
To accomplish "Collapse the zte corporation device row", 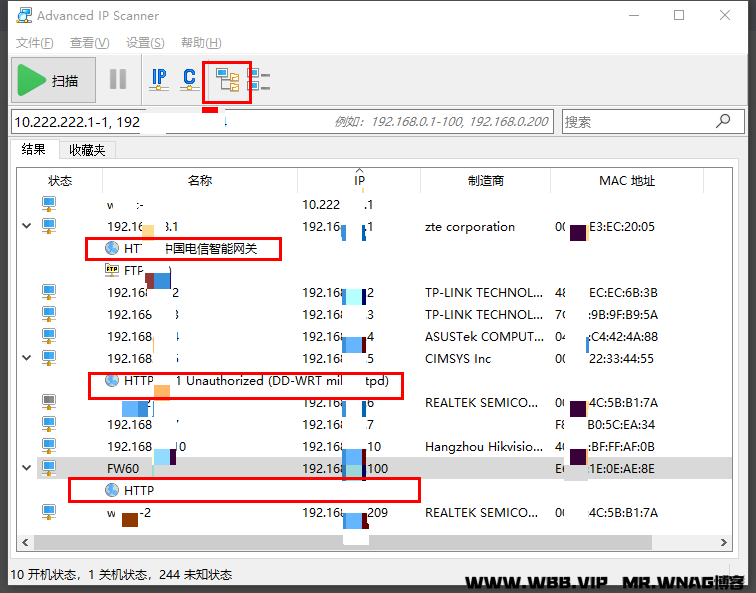I will point(26,226).
